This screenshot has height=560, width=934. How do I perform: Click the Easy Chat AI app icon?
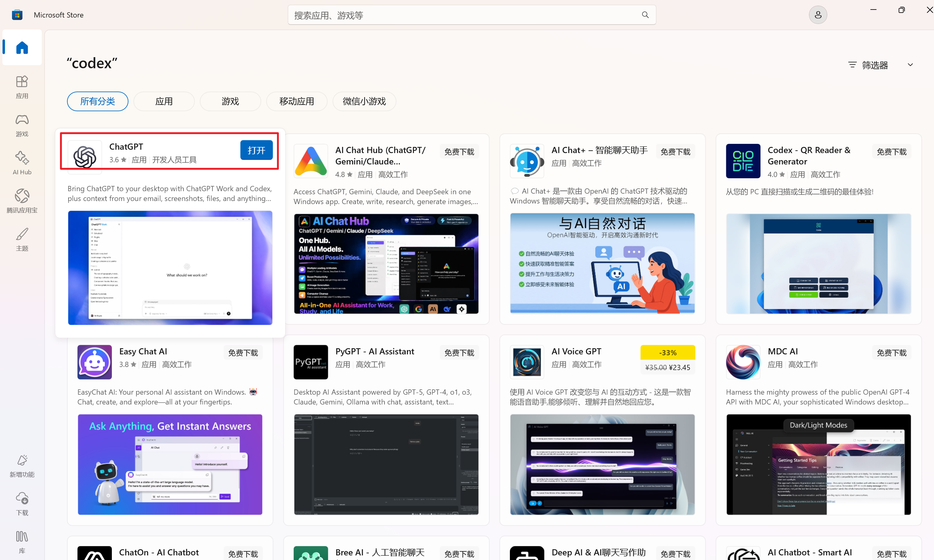pyautogui.click(x=95, y=362)
